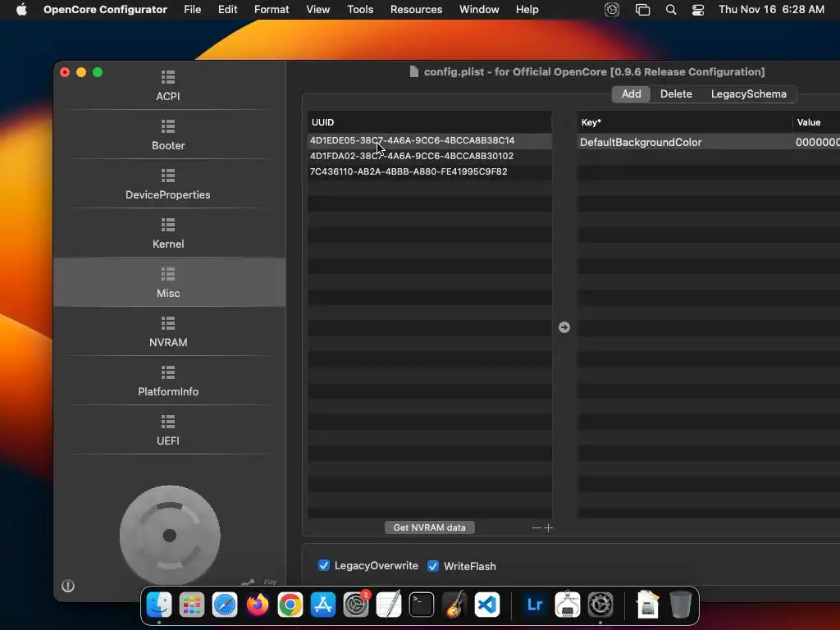Add a UUID entry with the plus button
The height and width of the screenshot is (630, 840).
[x=548, y=528]
